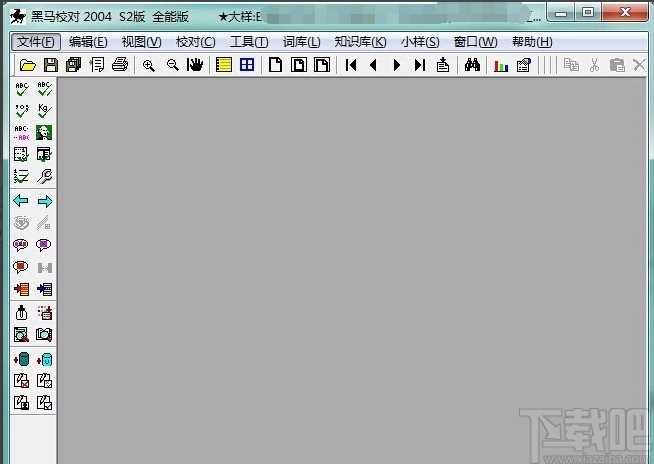The height and width of the screenshot is (464, 654).
Task: Expand the 词库(L) menu
Action: (301, 42)
